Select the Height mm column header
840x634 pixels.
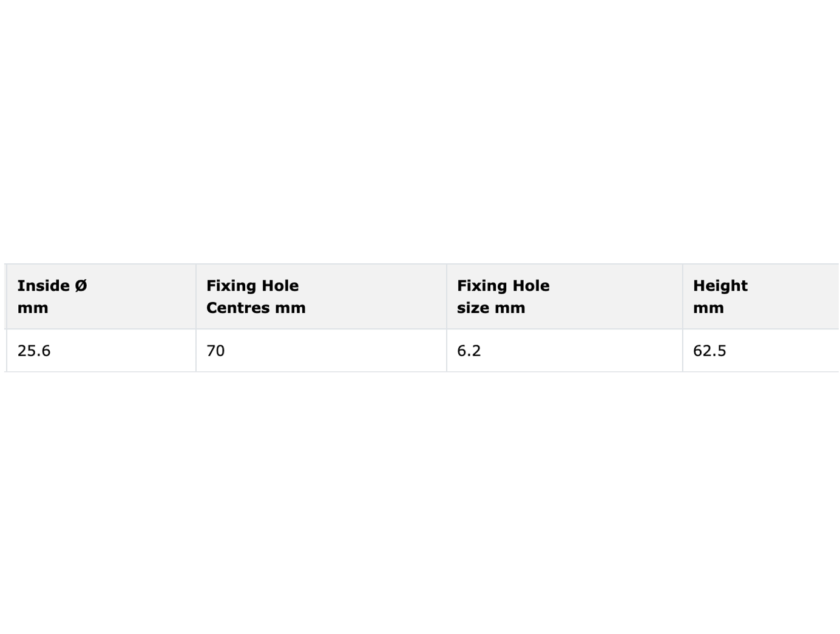point(761,297)
